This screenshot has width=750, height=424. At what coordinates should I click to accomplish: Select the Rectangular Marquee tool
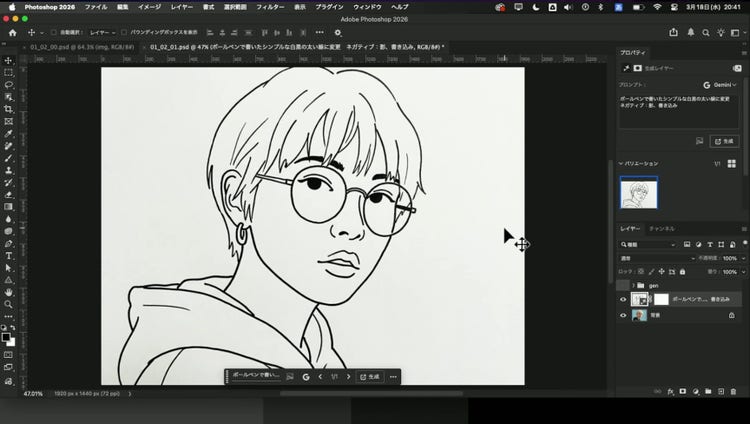click(8, 73)
